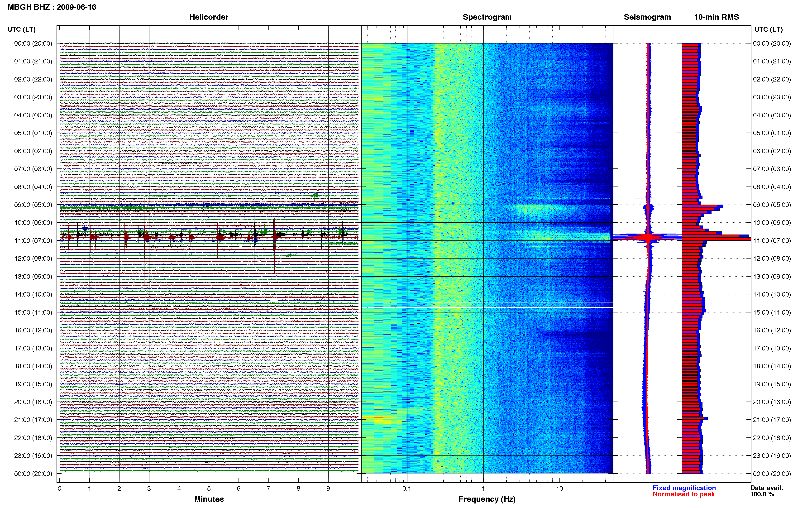Click the 'Frequency (Hz)' axis title
Screen dimensions: 812x508
pyautogui.click(x=487, y=499)
